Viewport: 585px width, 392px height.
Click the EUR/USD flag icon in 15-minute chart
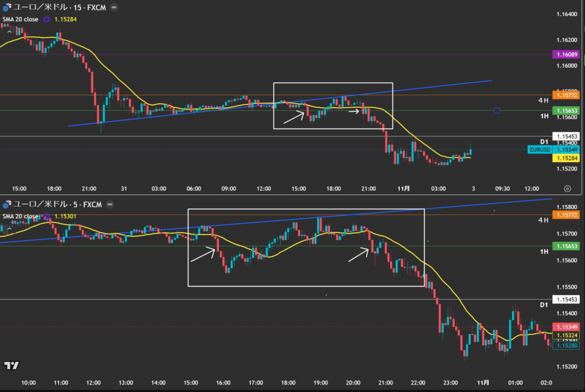click(7, 8)
